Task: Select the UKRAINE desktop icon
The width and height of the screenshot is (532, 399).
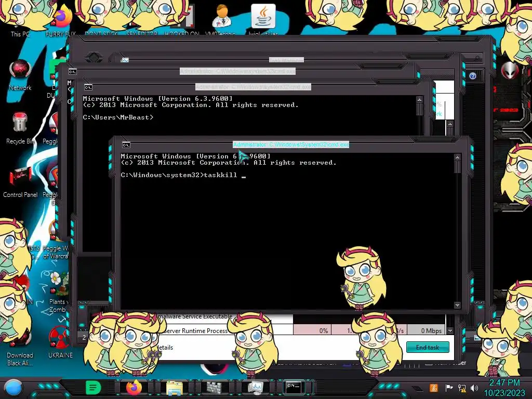Action: [x=60, y=342]
